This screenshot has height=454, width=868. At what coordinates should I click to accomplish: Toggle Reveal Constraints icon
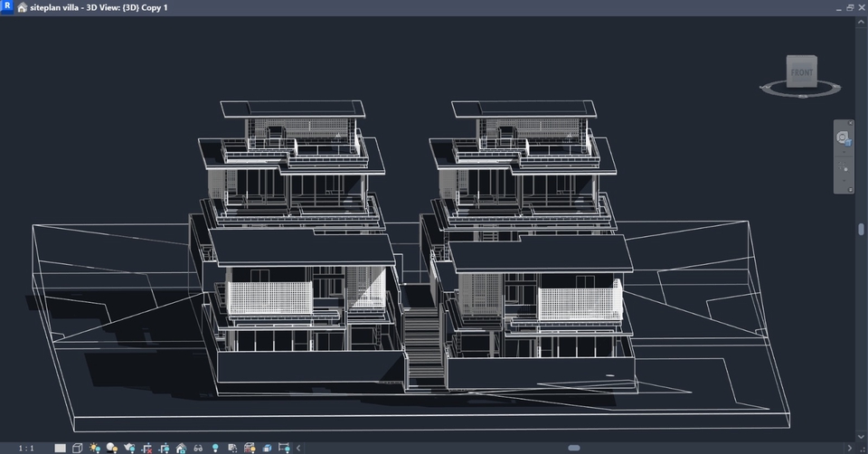coord(284,448)
